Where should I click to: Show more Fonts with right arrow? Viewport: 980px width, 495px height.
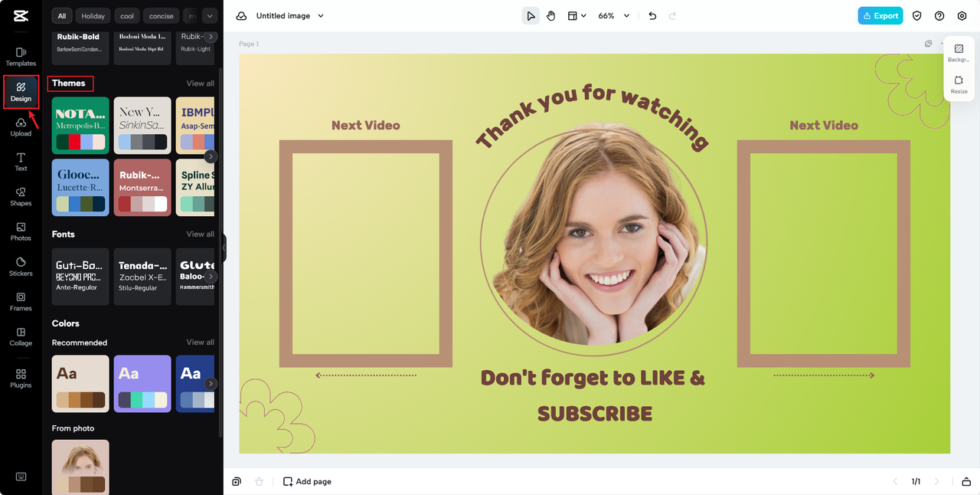211,277
